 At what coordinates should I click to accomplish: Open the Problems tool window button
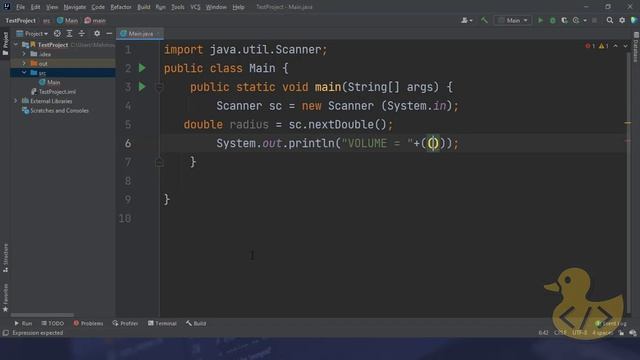click(88, 323)
